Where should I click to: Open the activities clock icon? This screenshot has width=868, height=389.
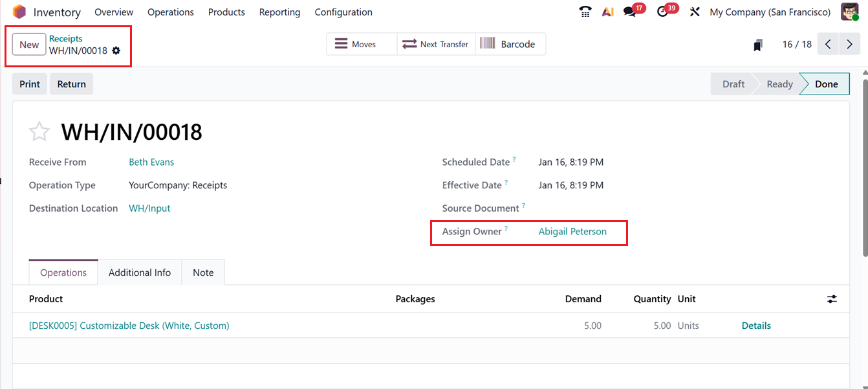(x=662, y=12)
